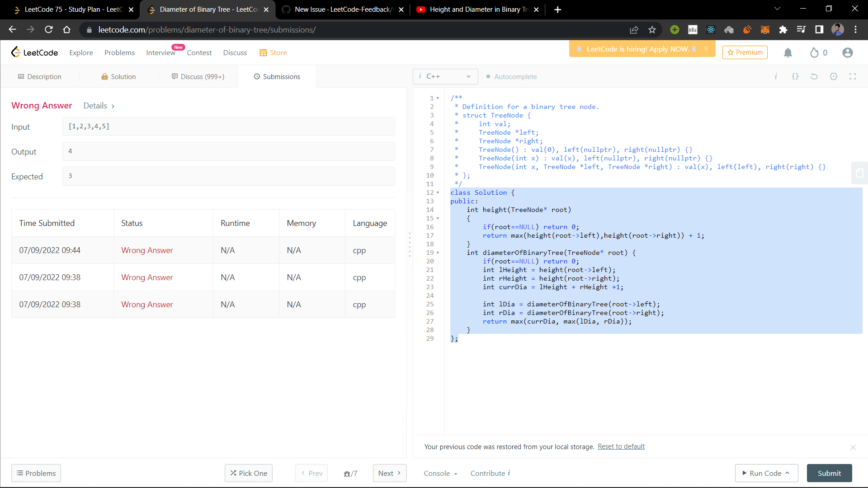Collapse code fold at line 12
The width and height of the screenshot is (868, 488).
point(438,193)
